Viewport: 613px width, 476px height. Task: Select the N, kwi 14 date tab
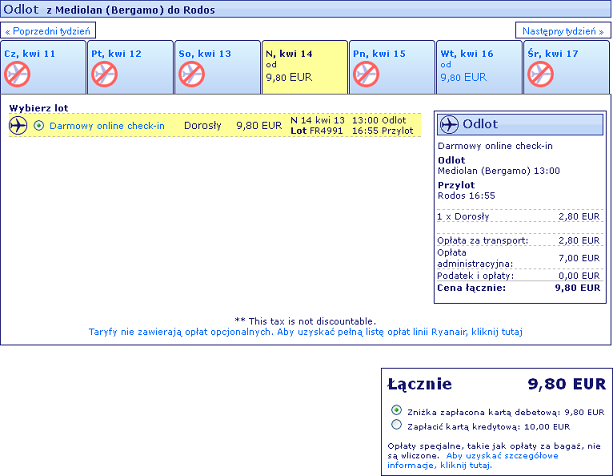point(305,67)
